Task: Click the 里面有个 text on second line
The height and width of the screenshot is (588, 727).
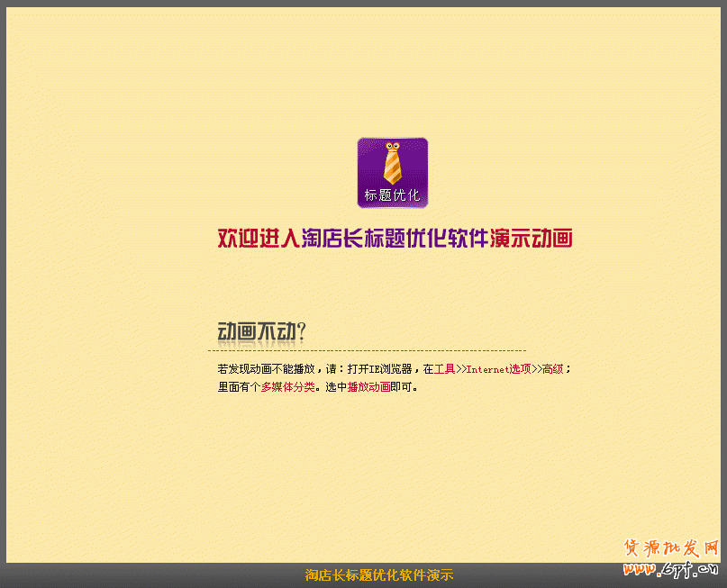Action: click(239, 387)
